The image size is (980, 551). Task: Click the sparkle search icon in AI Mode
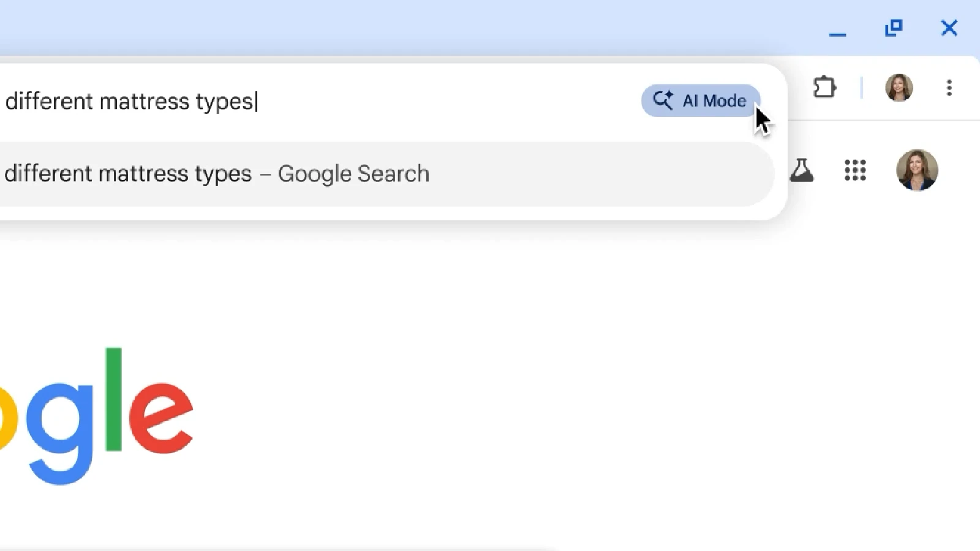(x=662, y=100)
